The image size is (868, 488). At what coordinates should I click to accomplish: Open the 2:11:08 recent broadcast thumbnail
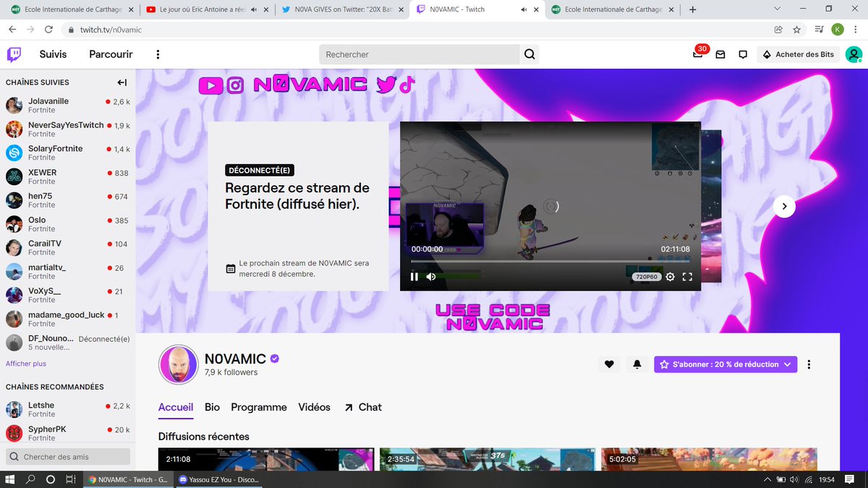click(266, 459)
